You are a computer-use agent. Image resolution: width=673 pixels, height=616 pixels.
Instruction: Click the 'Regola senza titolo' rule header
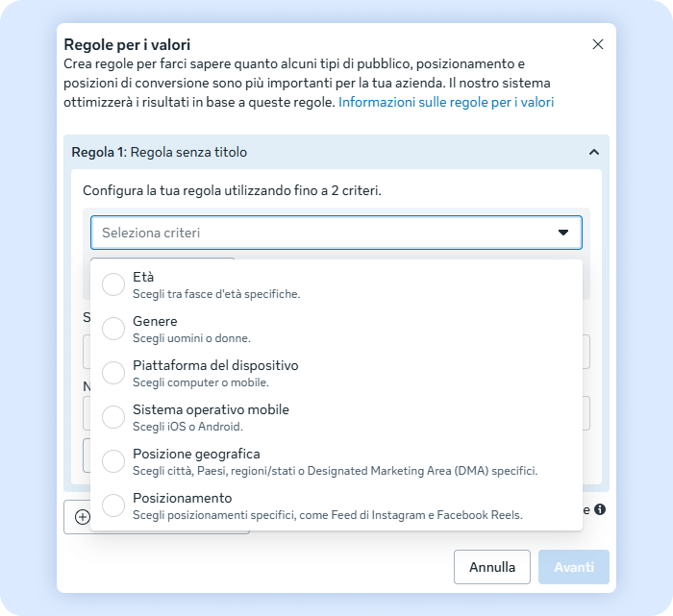(188, 152)
